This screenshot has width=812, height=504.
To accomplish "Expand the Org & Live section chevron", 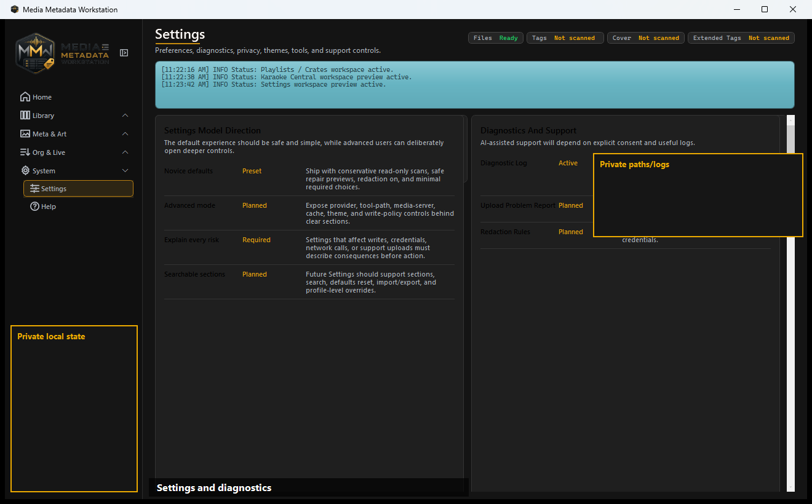I will pos(125,152).
